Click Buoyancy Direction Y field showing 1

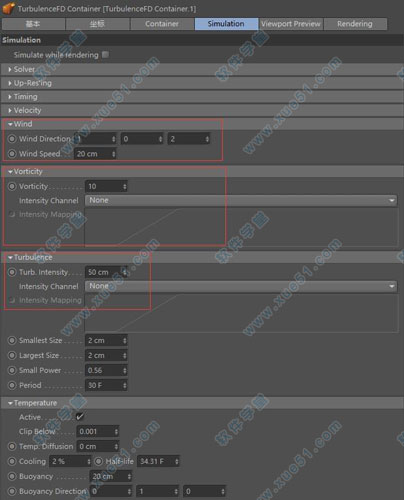tap(158, 491)
